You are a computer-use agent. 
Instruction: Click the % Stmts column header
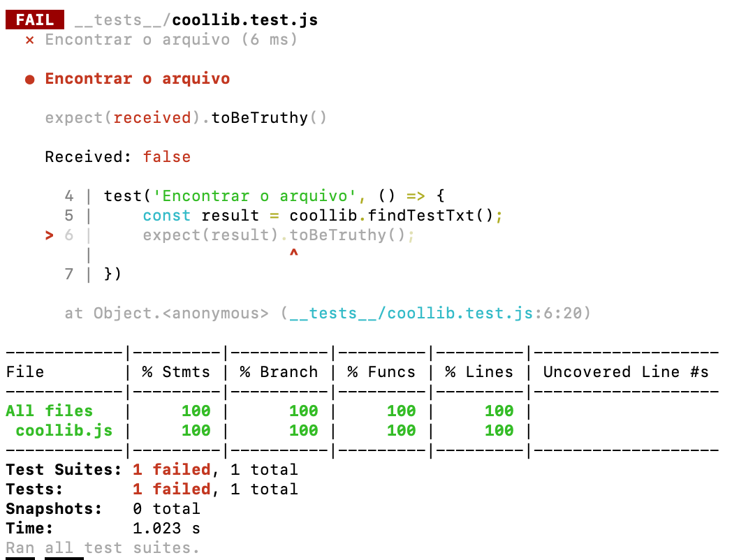click(x=175, y=372)
